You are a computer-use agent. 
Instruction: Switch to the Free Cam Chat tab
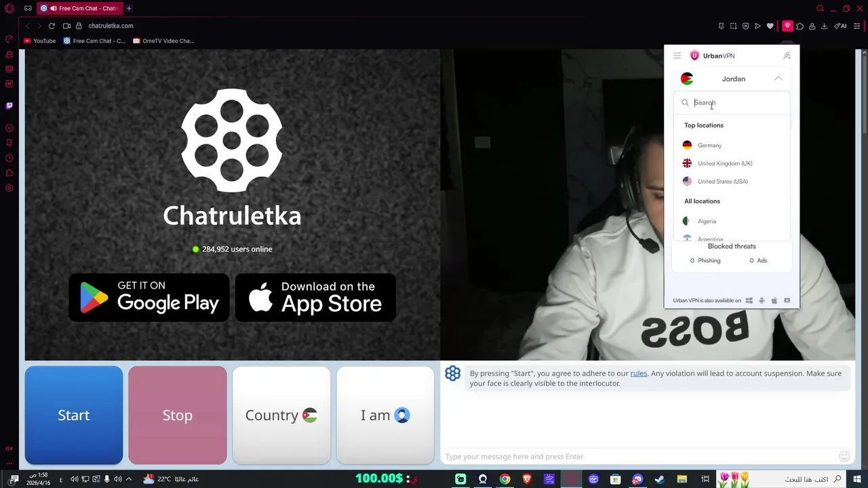coord(79,9)
